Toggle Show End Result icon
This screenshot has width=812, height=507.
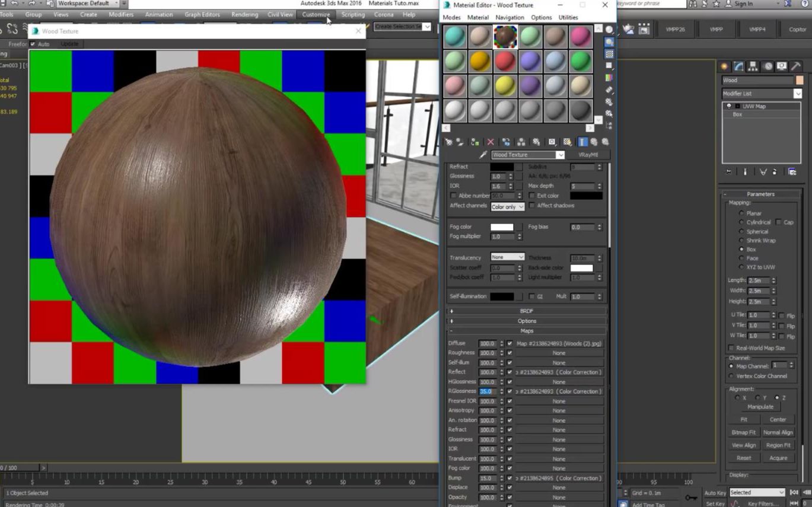(x=583, y=142)
